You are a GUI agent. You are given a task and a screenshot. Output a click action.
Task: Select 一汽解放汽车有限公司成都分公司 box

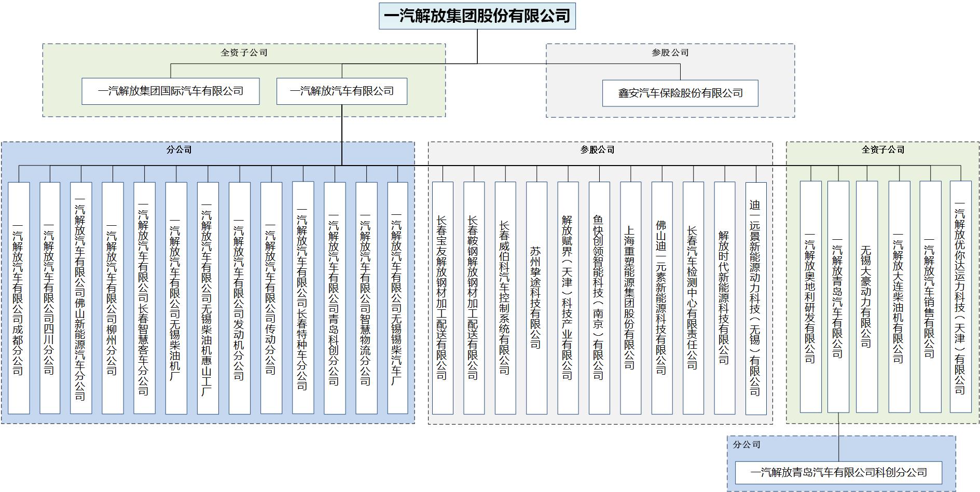click(x=19, y=298)
